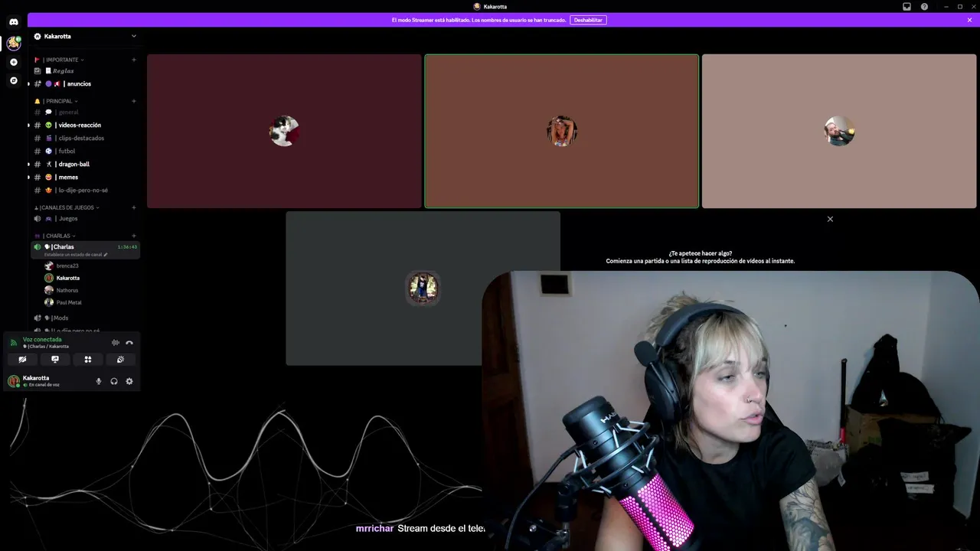
Task: Open inbox icon in title bar
Action: 907,6
